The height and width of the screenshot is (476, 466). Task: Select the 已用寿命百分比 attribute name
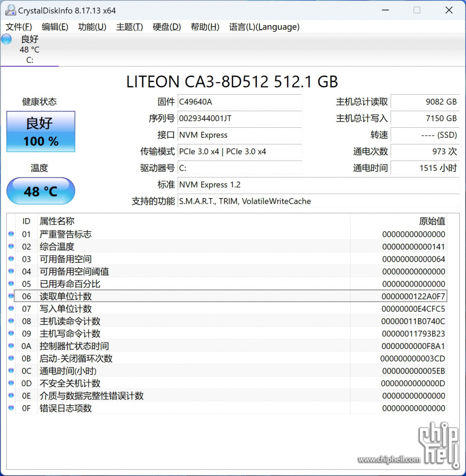click(70, 284)
